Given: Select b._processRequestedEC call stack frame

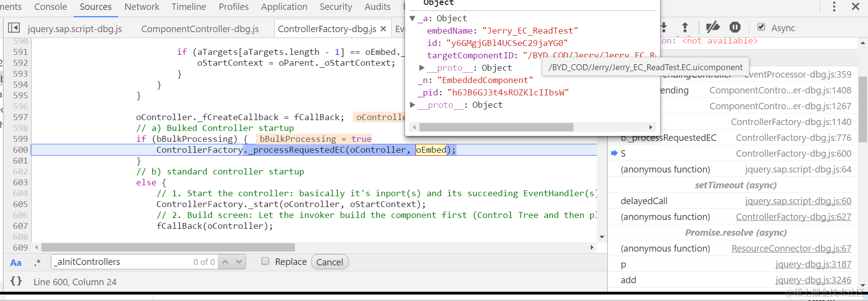Looking at the screenshot, I should pos(668,138).
